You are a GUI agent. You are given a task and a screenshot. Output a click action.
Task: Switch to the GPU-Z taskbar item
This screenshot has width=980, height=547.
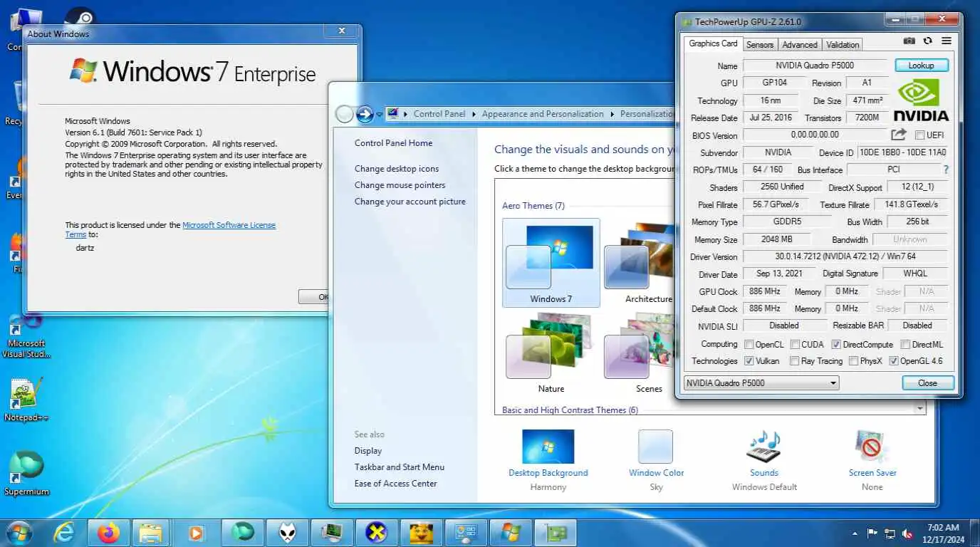[x=555, y=533]
